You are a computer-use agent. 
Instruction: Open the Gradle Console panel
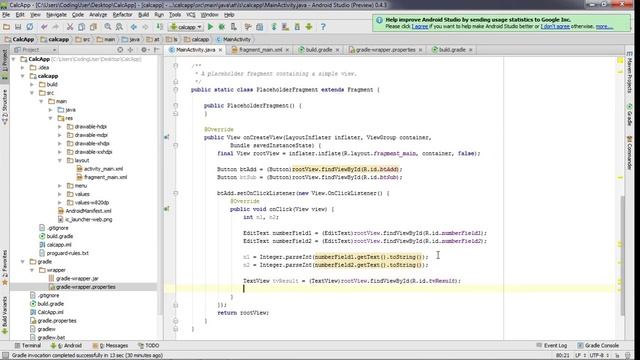pos(598,345)
